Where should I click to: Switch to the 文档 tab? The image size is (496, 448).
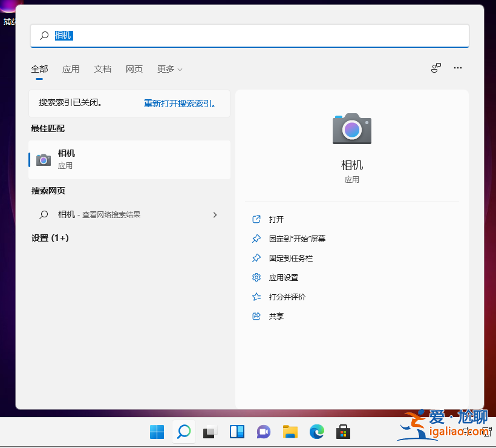[x=102, y=68]
